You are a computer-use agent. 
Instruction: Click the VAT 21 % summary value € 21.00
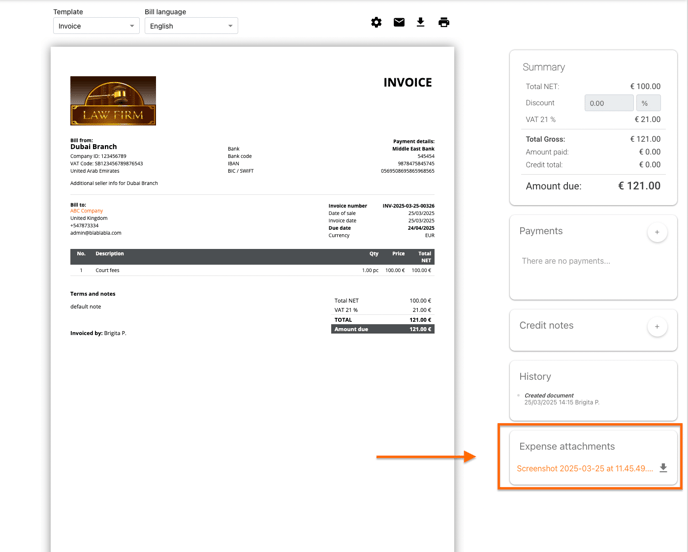647,119
